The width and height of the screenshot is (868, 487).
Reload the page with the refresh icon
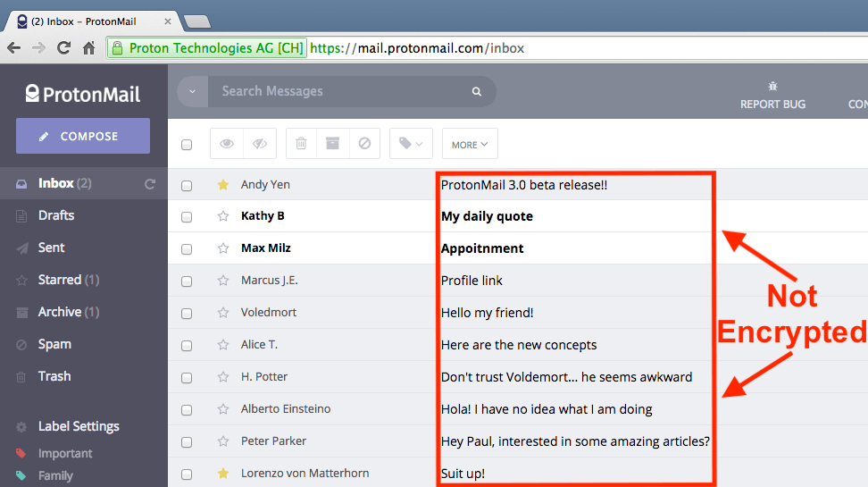[x=63, y=47]
